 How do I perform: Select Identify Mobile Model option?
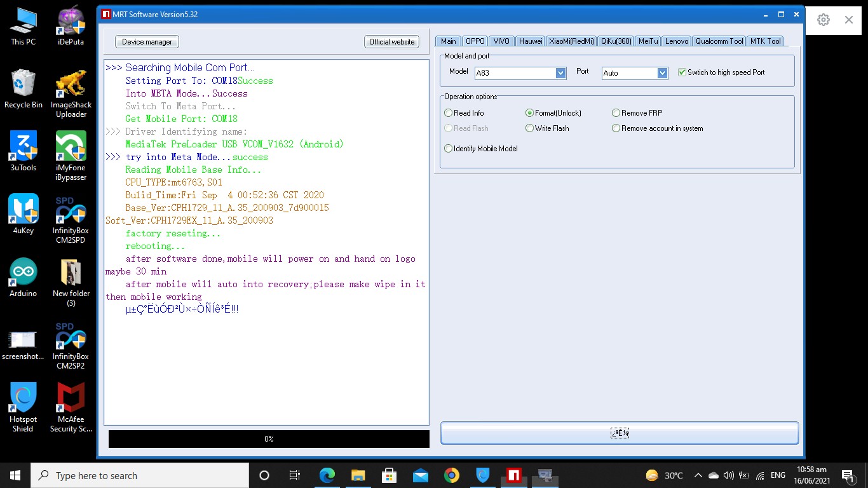coord(481,149)
